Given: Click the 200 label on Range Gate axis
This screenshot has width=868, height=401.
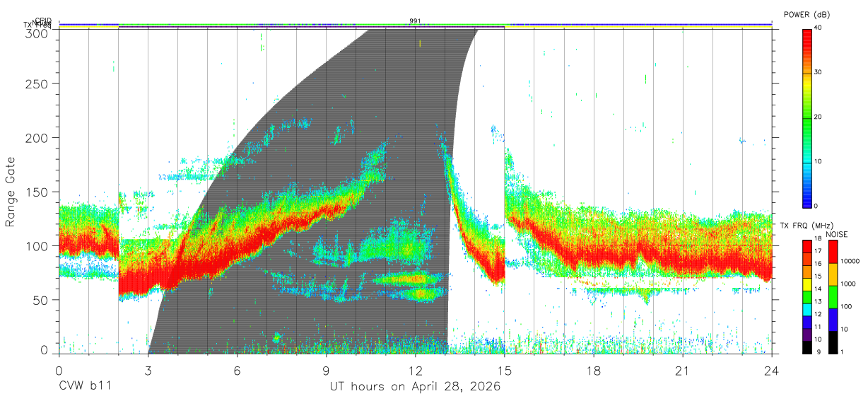Looking at the screenshot, I should [38, 138].
